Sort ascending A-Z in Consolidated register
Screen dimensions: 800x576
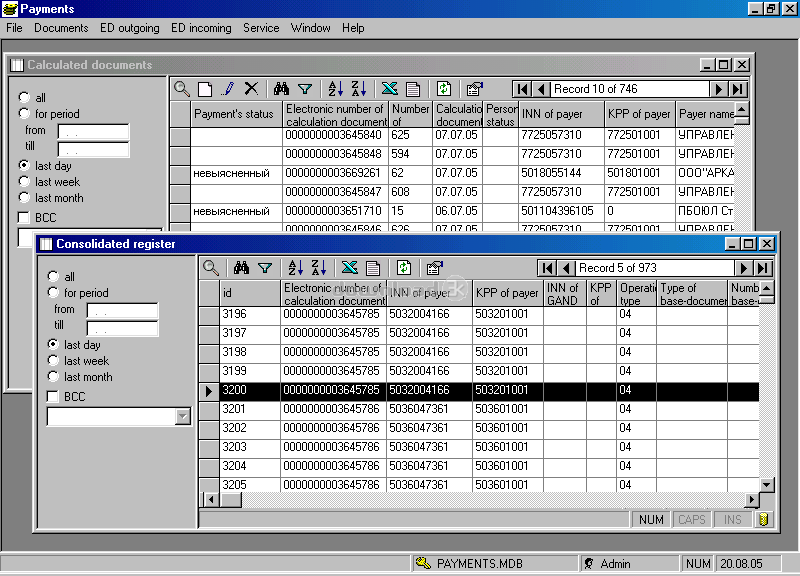(x=295, y=268)
